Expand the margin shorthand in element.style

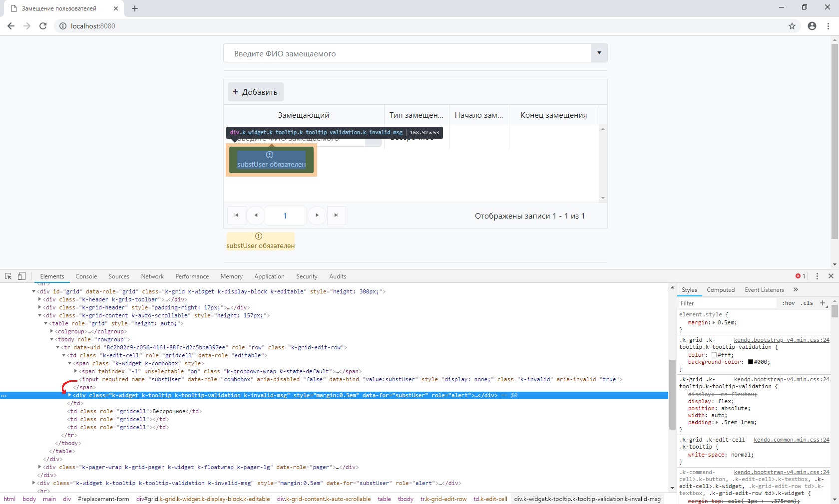point(714,323)
